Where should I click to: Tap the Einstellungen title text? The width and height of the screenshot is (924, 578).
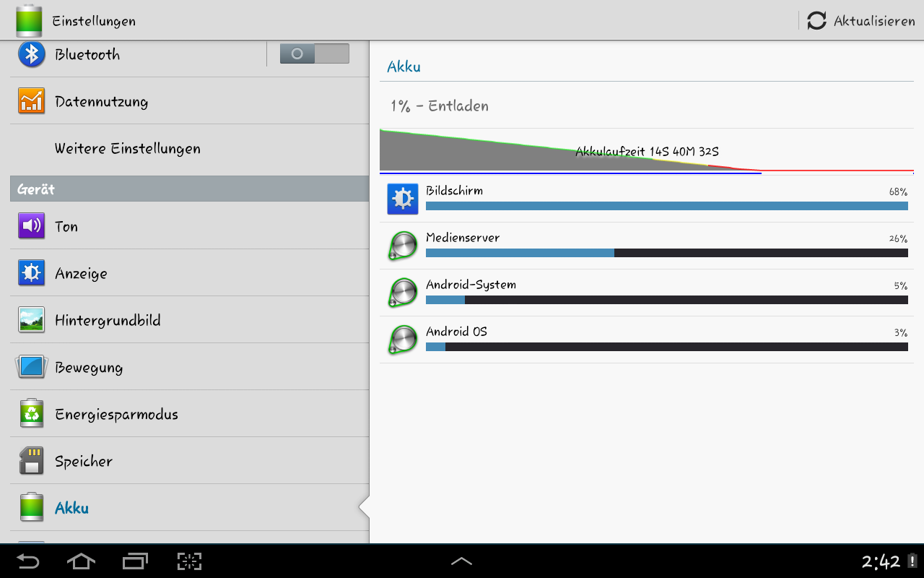(94, 21)
